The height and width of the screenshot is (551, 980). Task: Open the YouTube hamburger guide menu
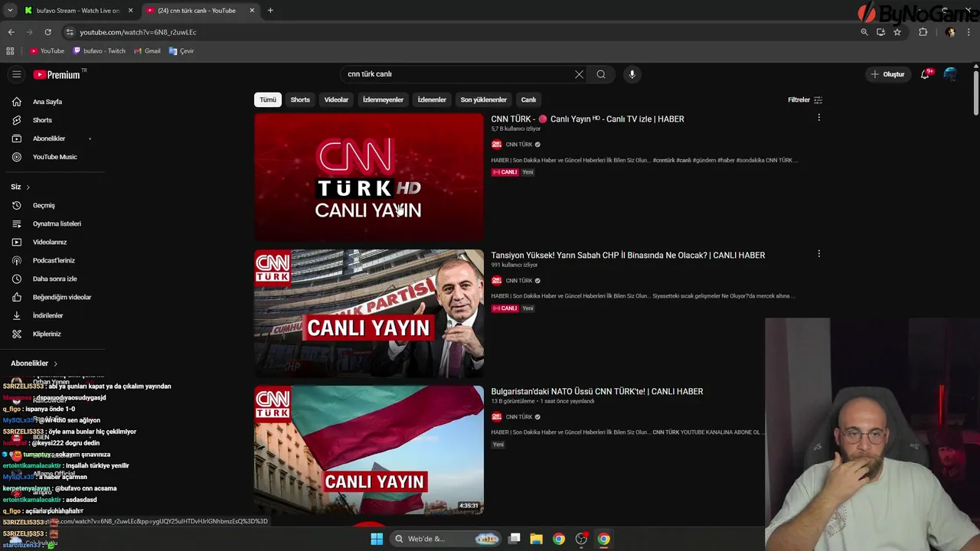(x=16, y=74)
